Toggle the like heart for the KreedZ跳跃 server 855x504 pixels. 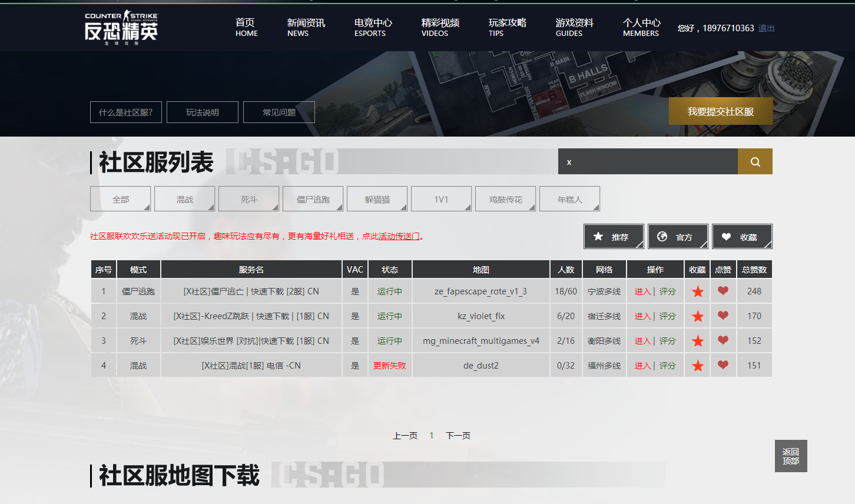pyautogui.click(x=723, y=316)
